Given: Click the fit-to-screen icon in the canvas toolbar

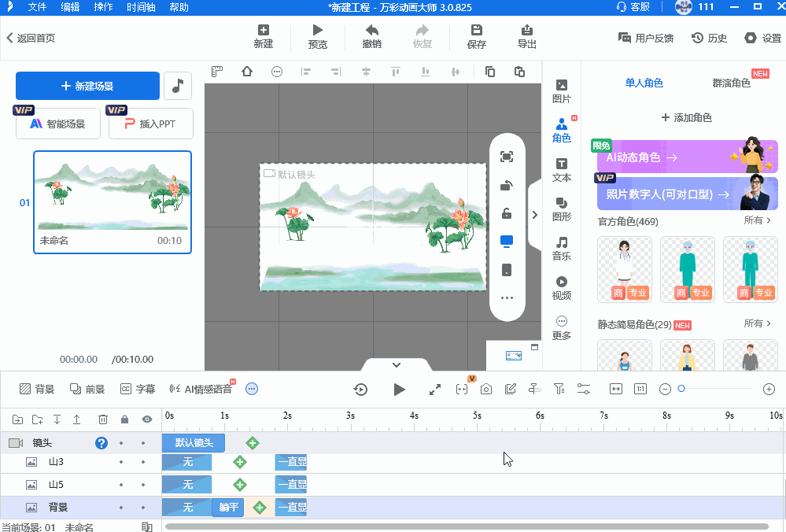Looking at the screenshot, I should [507, 157].
